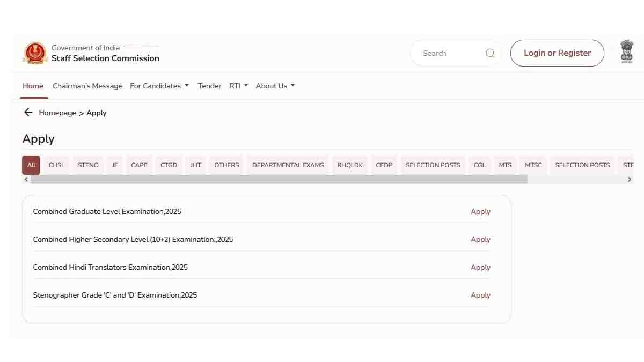The height and width of the screenshot is (362, 644).
Task: Expand the About Us dropdown
Action: pyautogui.click(x=275, y=86)
